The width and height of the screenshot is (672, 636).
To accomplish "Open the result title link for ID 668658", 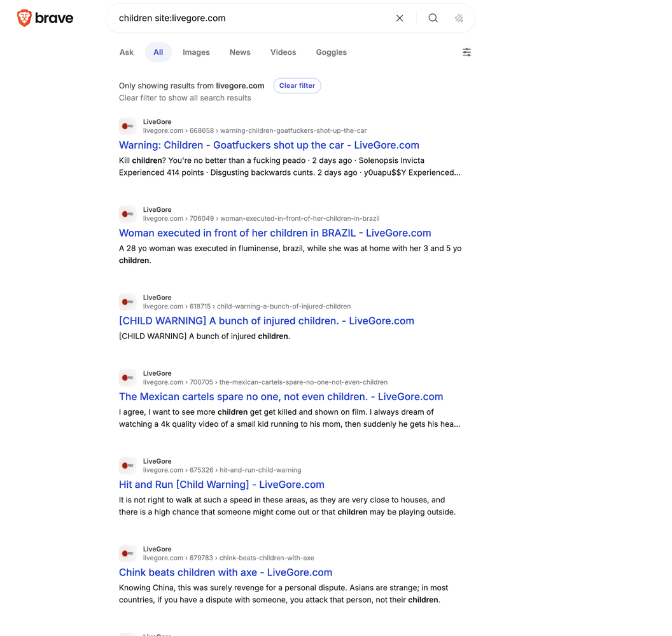I will tap(269, 145).
